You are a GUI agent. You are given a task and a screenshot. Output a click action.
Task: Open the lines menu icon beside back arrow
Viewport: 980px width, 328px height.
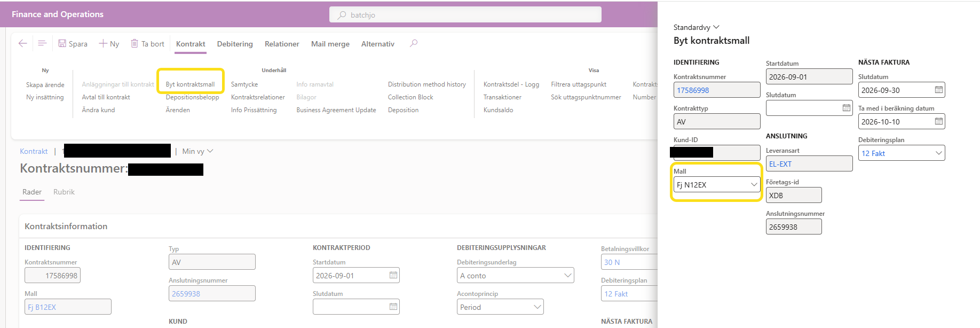pos(42,43)
